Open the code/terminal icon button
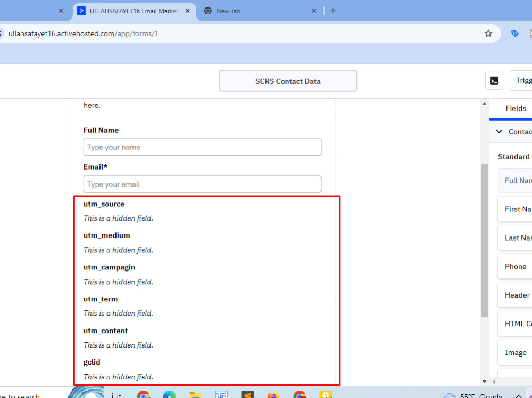 [x=494, y=81]
